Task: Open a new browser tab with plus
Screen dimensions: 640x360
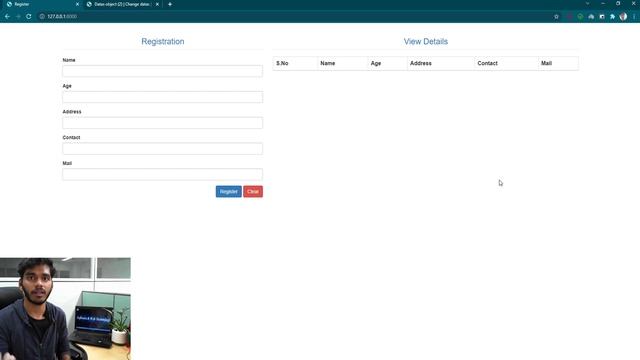Action: [170, 4]
